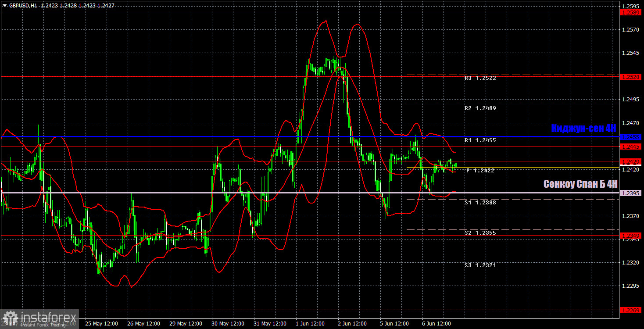This screenshot has width=644, height=329.
Task: Click the 1.2295 price scale value
Action: pyautogui.click(x=631, y=286)
